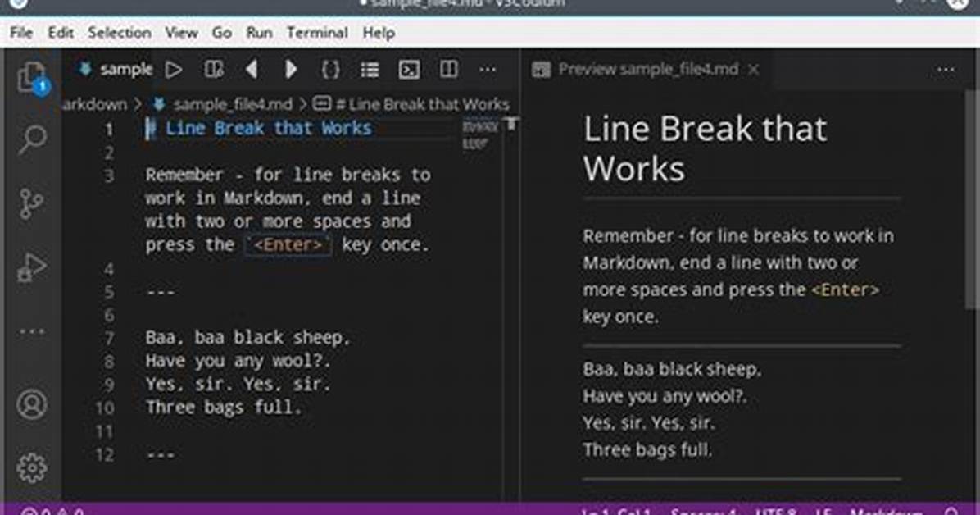Open the Go menu
This screenshot has width=980, height=515.
point(222,33)
